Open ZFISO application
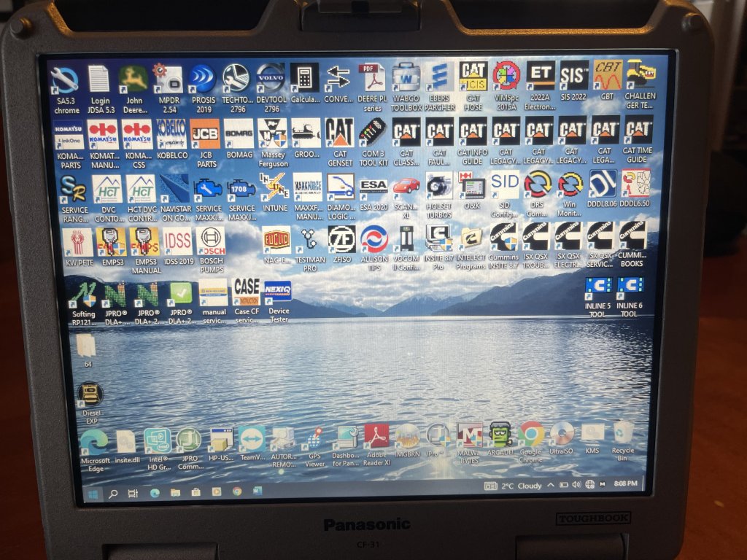This screenshot has width=747, height=560. (342, 240)
